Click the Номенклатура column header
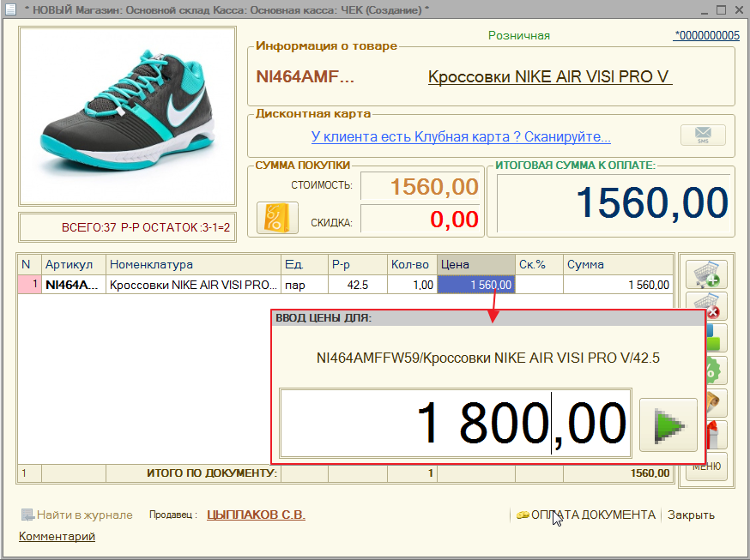 (x=193, y=264)
